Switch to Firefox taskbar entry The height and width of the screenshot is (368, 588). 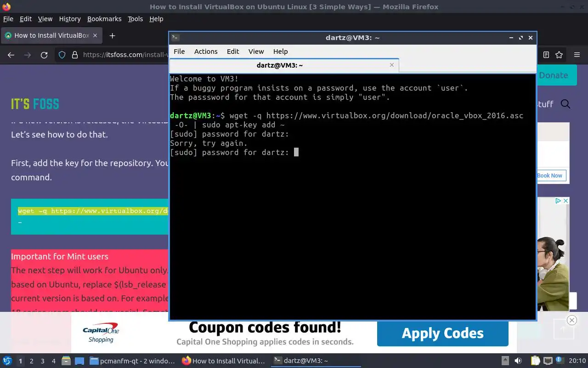[224, 361]
